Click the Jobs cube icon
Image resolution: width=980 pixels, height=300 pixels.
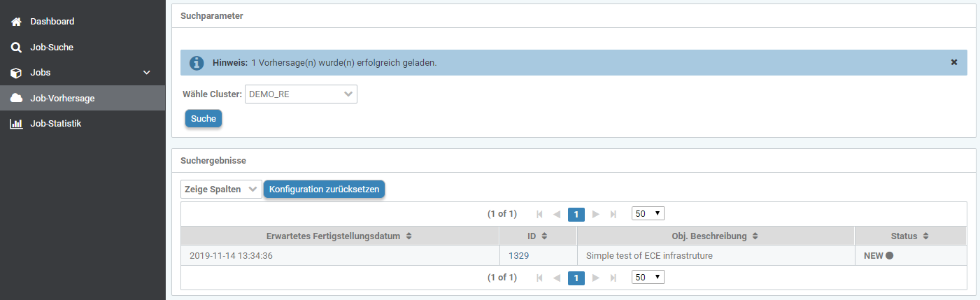16,73
